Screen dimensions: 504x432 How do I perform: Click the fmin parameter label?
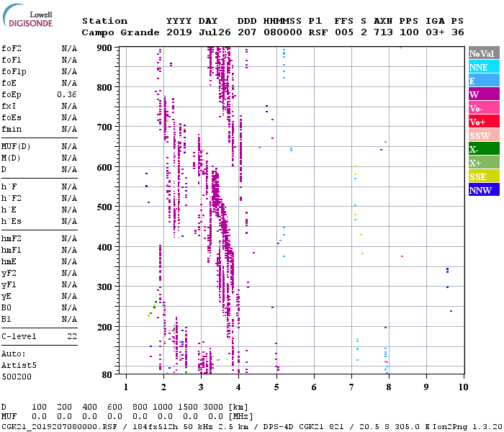(12, 129)
